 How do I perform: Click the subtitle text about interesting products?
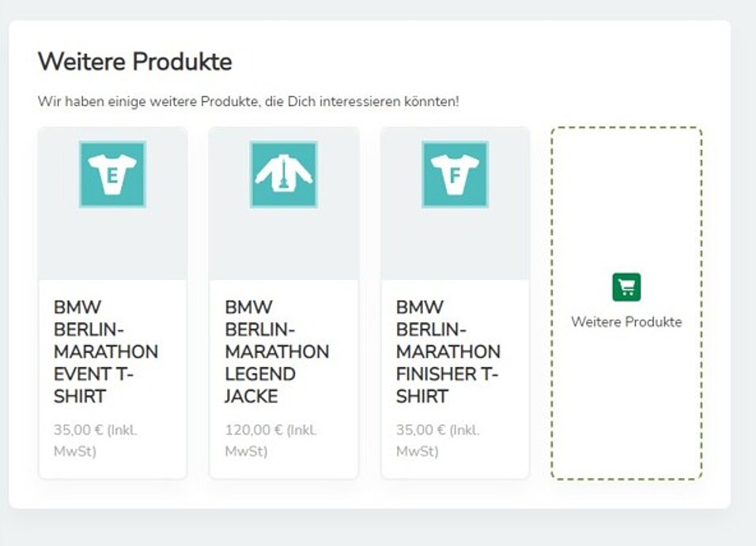[x=248, y=102]
